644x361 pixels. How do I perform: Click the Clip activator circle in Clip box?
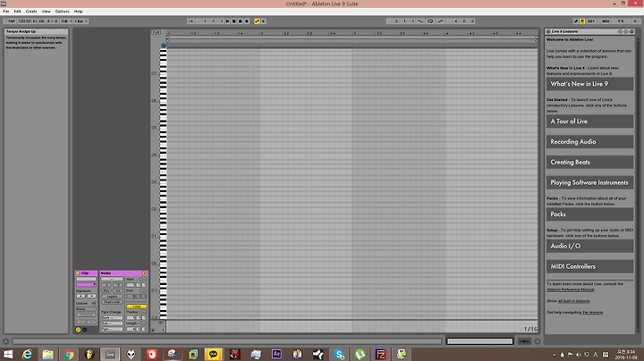pyautogui.click(x=78, y=273)
